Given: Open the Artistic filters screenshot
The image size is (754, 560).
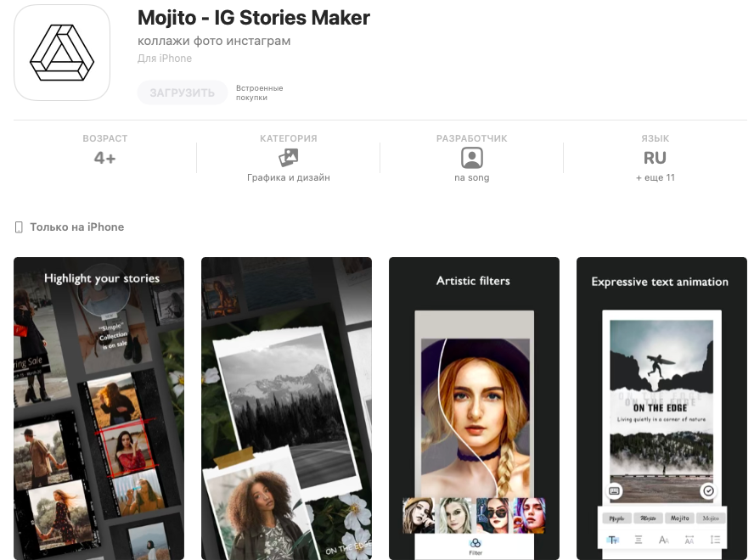Looking at the screenshot, I should click(x=474, y=408).
